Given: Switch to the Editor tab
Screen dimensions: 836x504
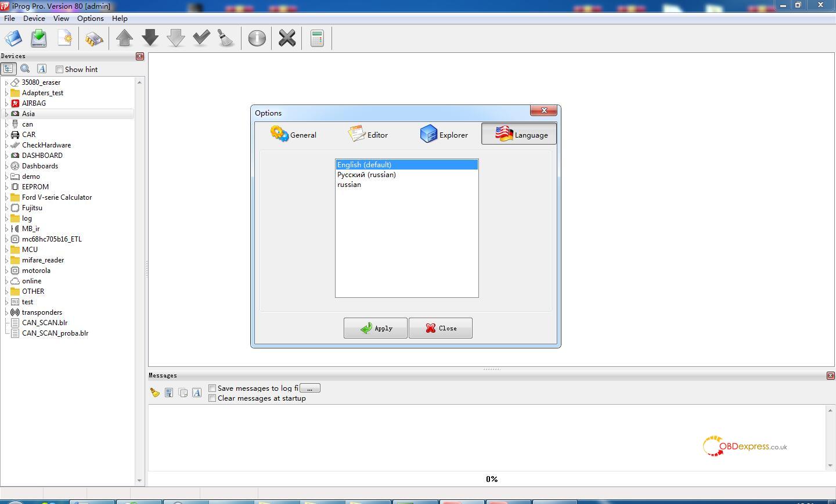Looking at the screenshot, I should [368, 134].
